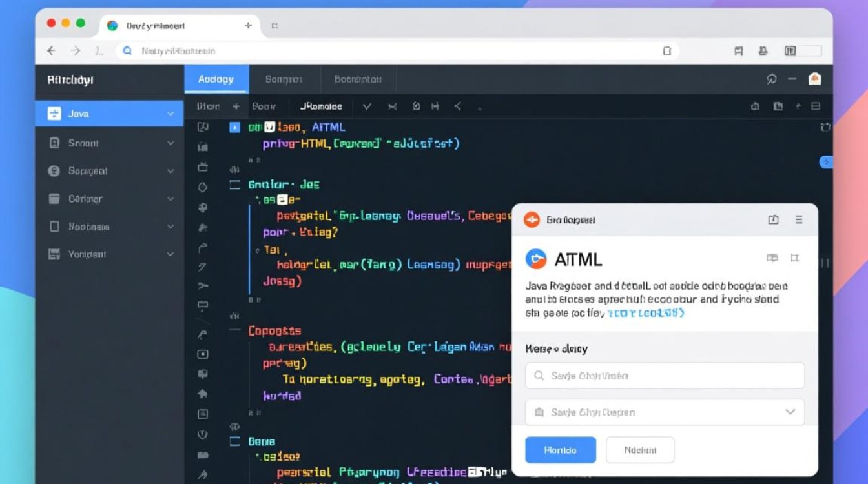Click the circular refresh icon in the dark header
Viewport: 868px width, 484px height.
(x=771, y=79)
